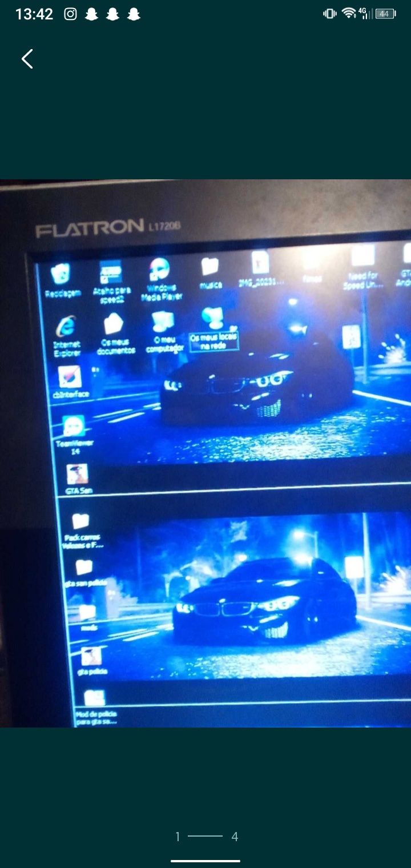Tap the photo page indicator 1 of 4
This screenshot has width=411, height=868.
click(x=206, y=837)
